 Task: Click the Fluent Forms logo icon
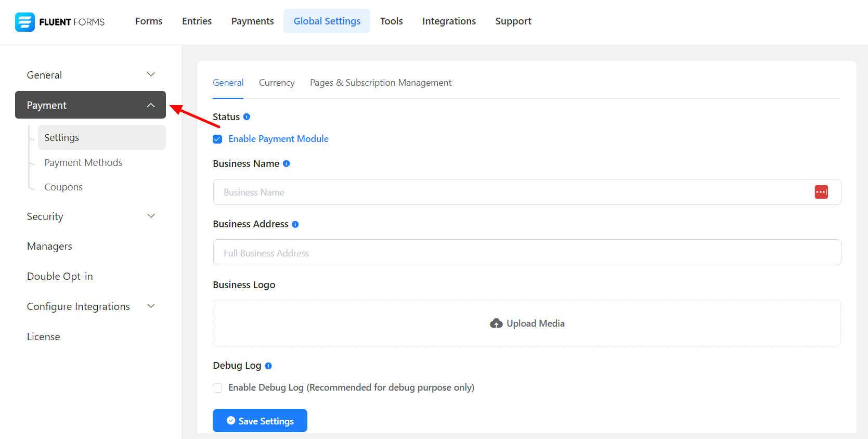pyautogui.click(x=24, y=22)
